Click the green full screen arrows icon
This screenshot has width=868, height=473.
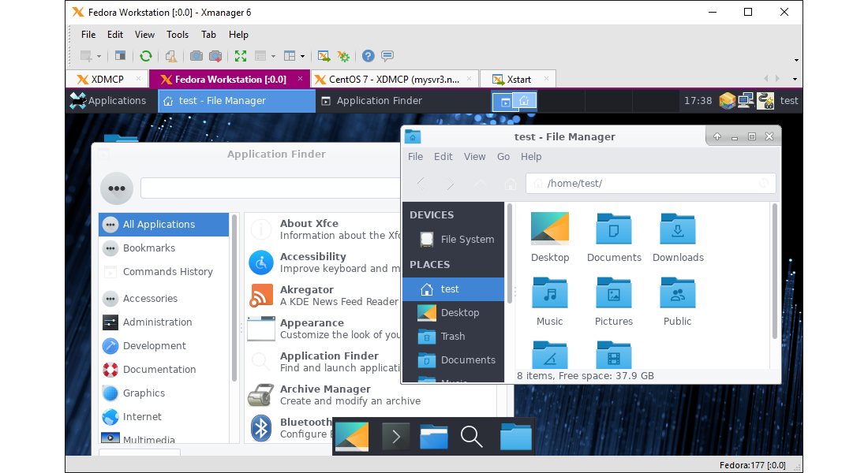click(241, 56)
